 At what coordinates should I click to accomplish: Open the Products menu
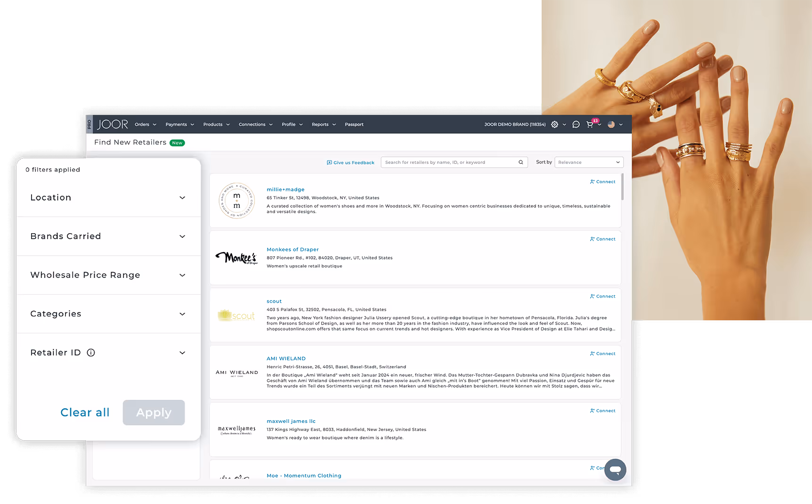[x=217, y=124]
